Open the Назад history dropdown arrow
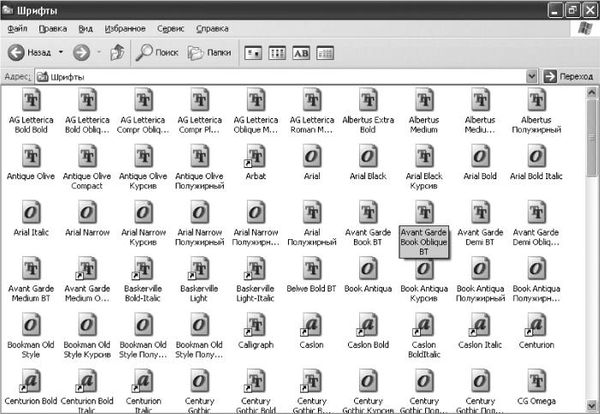This screenshot has height=414, width=600. coord(61,51)
